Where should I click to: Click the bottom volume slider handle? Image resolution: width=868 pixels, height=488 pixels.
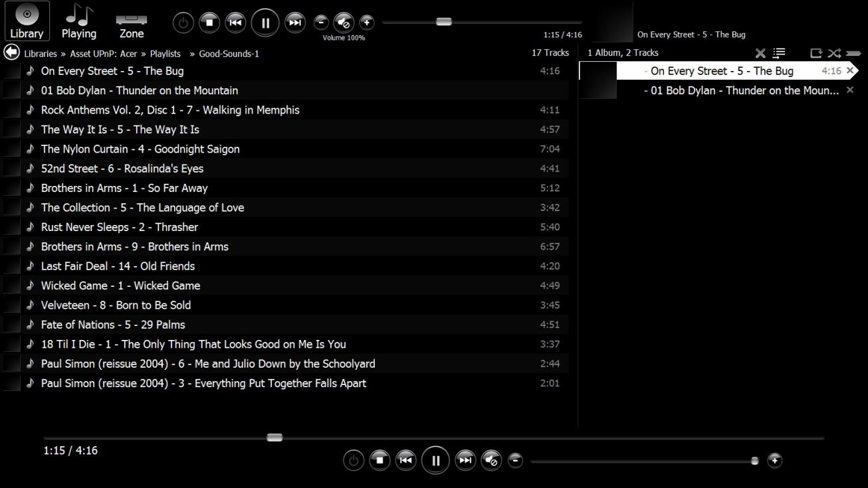[x=754, y=460]
